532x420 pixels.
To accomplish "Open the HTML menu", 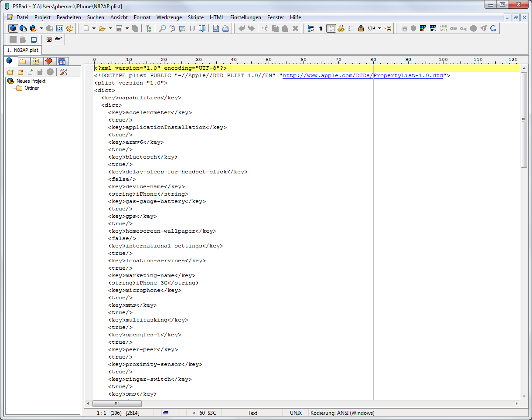I will coord(217,17).
